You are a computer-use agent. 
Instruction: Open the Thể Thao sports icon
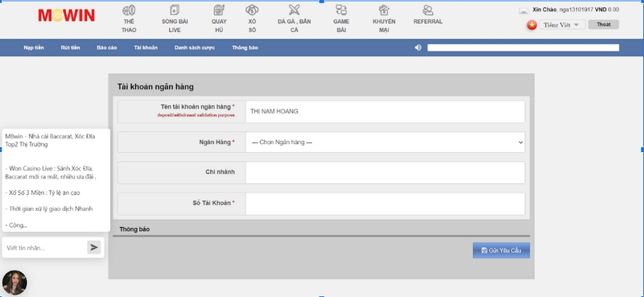[129, 10]
